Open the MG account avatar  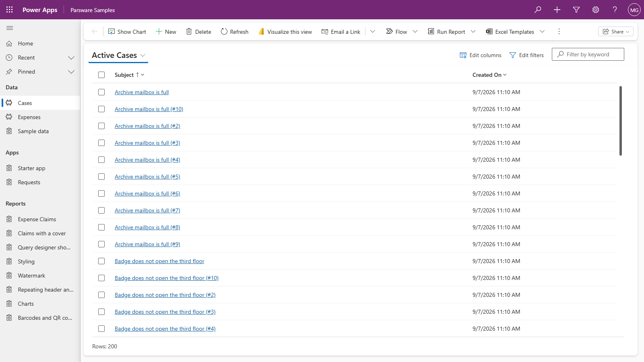coord(634,10)
